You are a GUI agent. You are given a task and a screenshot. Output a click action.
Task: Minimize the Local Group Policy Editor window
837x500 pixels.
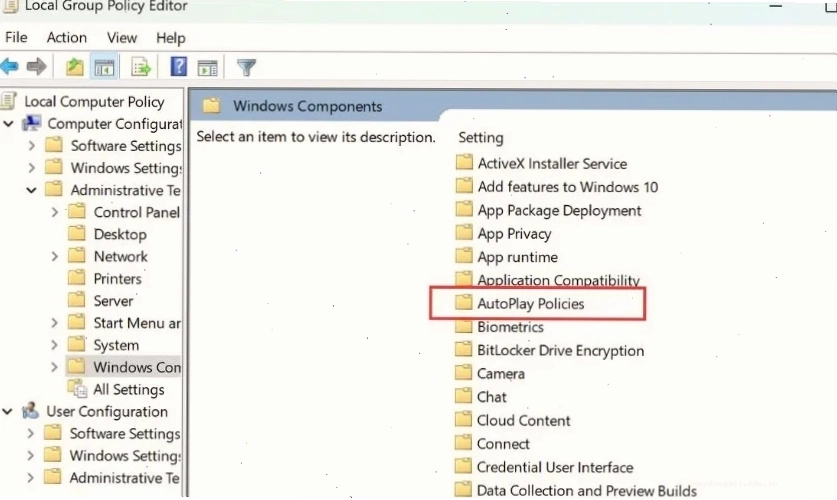(x=776, y=6)
